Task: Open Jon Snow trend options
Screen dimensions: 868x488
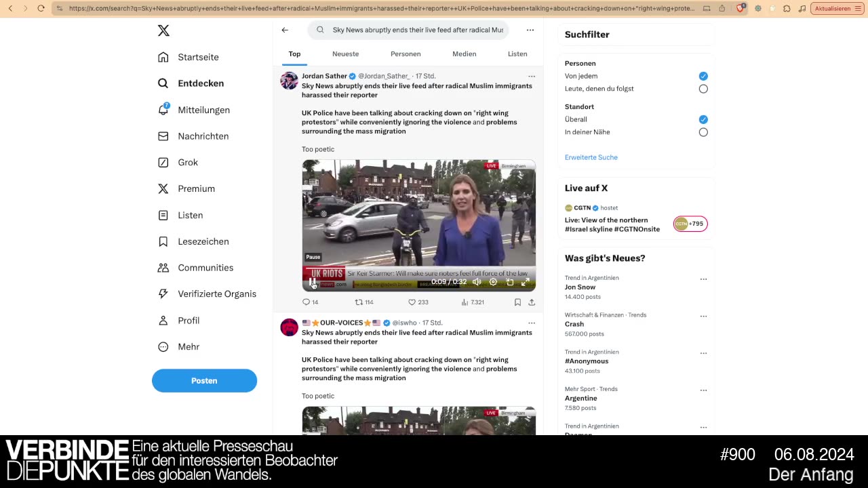Action: (703, 279)
